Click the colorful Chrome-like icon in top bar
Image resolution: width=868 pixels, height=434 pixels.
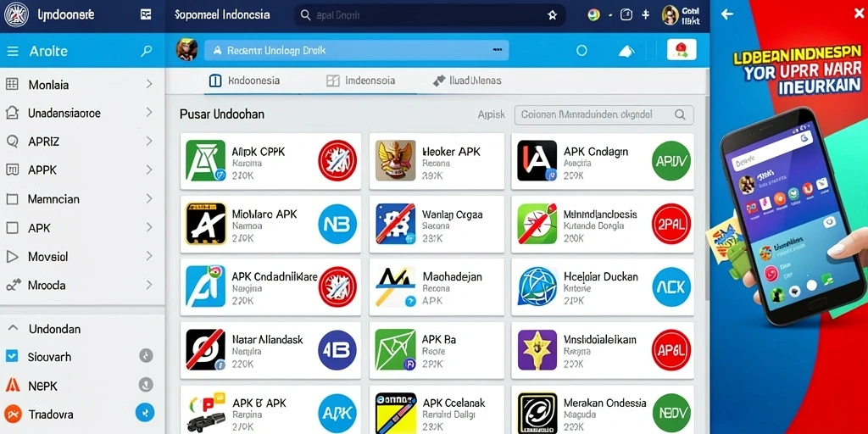[594, 15]
